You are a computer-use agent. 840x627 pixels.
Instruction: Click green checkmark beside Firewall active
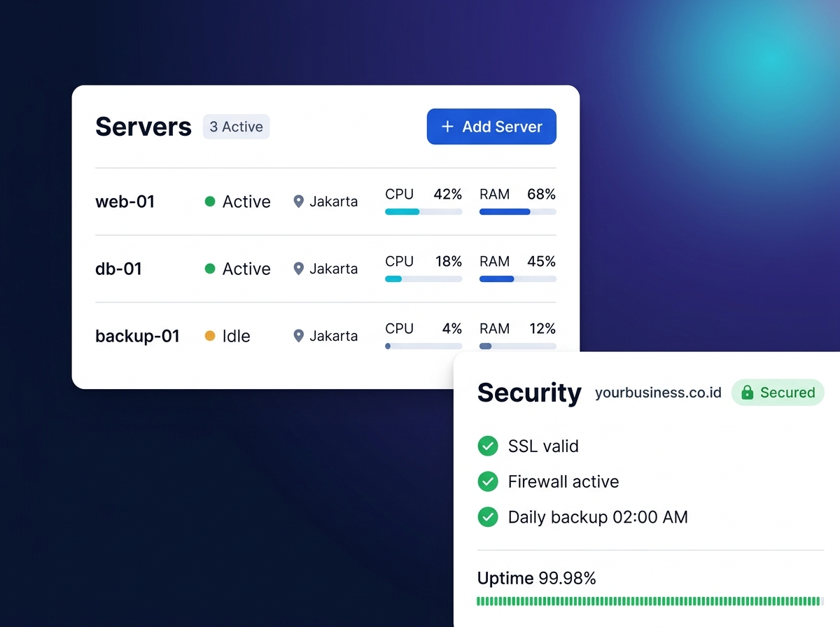click(487, 481)
